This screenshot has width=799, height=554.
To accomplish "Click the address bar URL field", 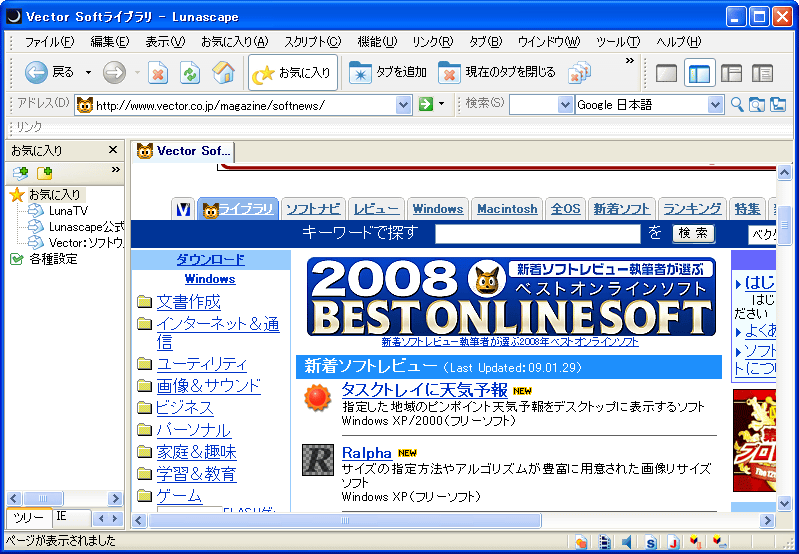I will pyautogui.click(x=245, y=105).
